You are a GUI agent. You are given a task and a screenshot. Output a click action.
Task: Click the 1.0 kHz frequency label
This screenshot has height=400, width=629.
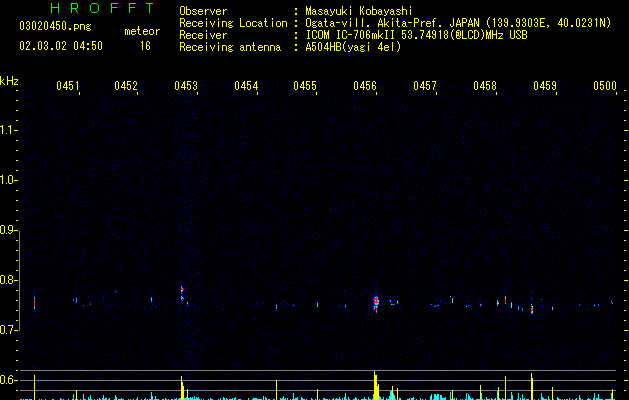pos(8,180)
